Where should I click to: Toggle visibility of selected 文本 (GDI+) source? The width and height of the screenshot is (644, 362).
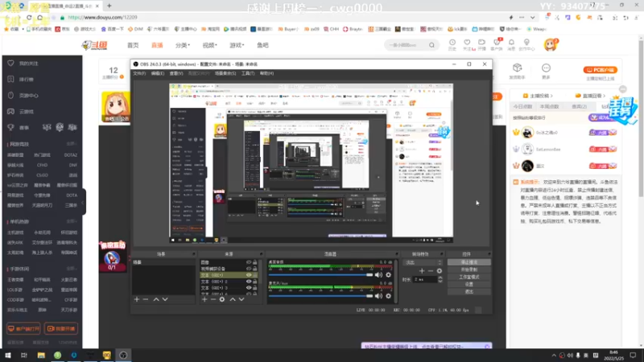point(249,275)
